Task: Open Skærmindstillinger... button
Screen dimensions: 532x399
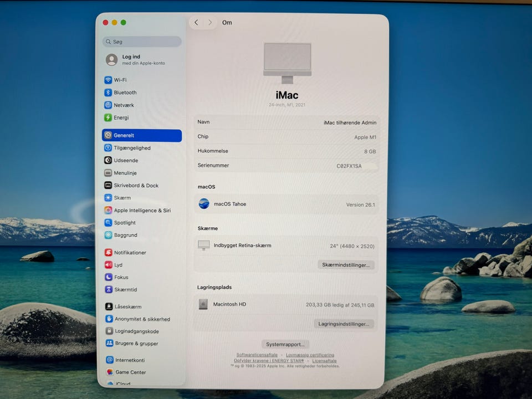Action: pos(346,265)
